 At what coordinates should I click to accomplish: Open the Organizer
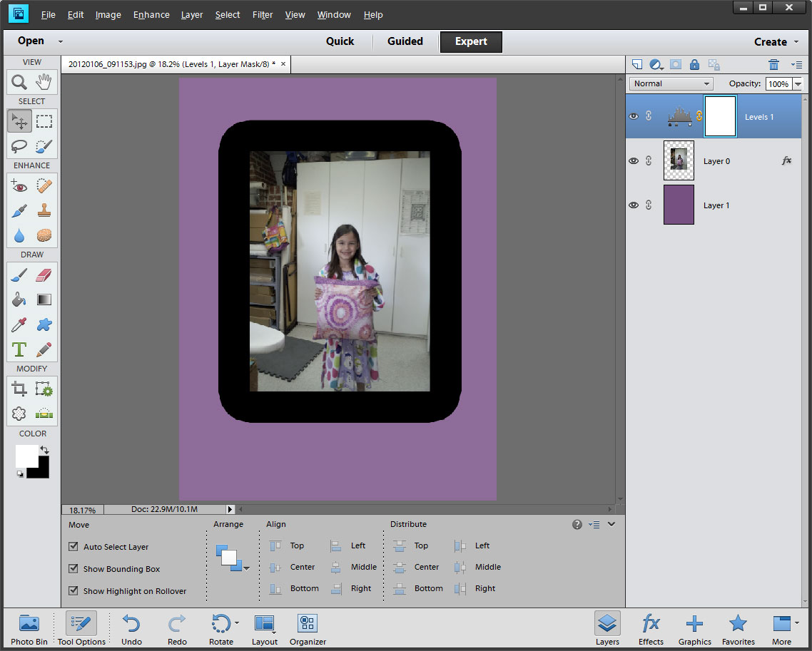pos(308,628)
